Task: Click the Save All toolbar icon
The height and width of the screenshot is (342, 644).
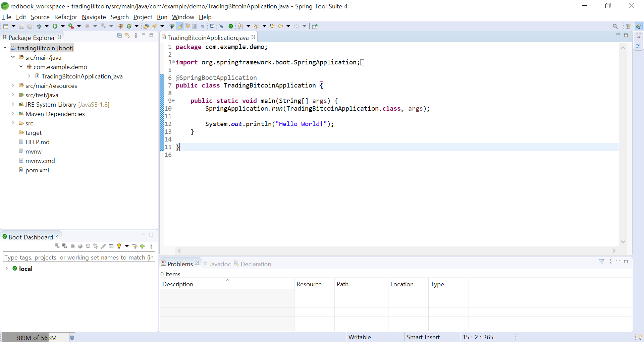Action: [x=30, y=26]
